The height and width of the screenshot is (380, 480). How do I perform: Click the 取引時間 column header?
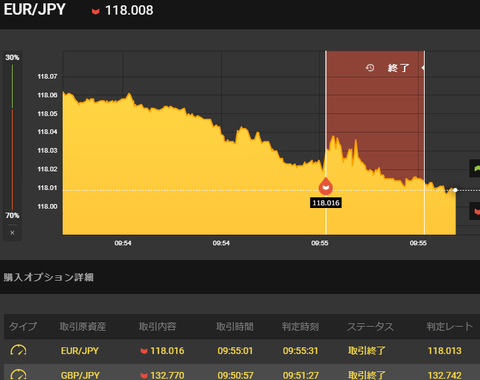pos(235,326)
